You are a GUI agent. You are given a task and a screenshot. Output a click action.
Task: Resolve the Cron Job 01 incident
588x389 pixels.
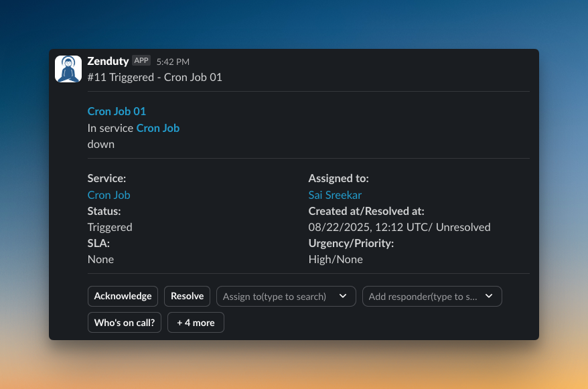[187, 296]
